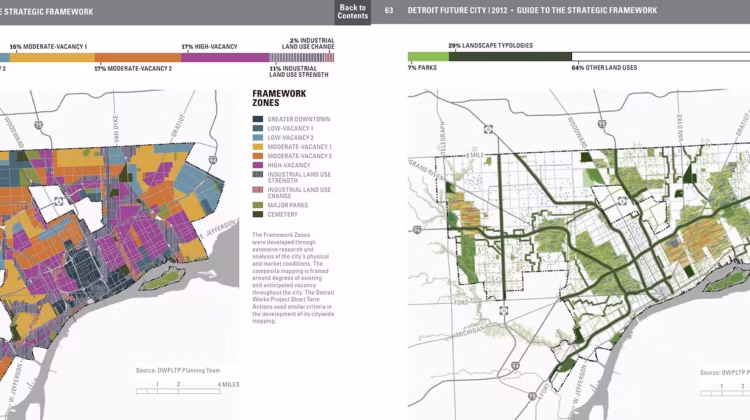
Task: Select the Low-Vacancy 1 legend swatch
Action: coord(258,128)
